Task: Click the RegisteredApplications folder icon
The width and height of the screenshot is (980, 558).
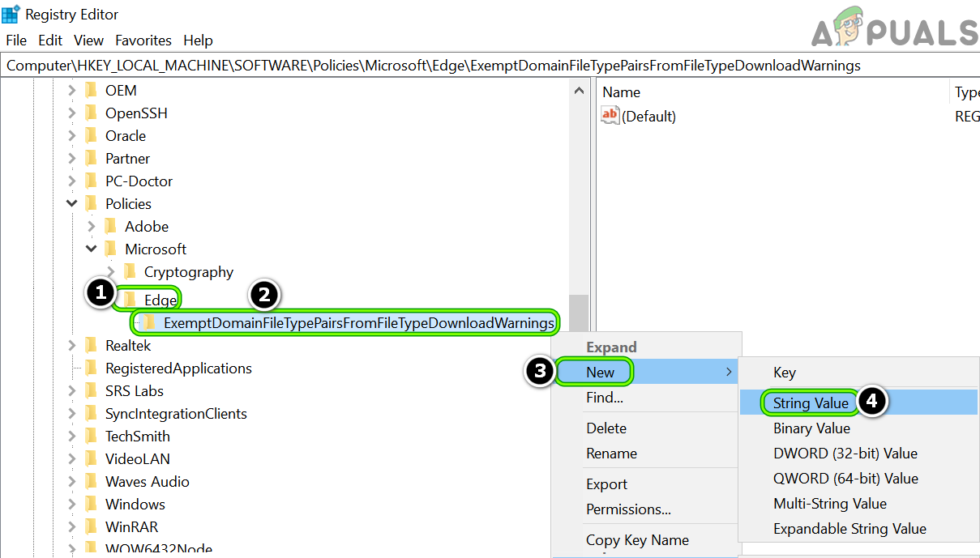Action: [x=91, y=368]
